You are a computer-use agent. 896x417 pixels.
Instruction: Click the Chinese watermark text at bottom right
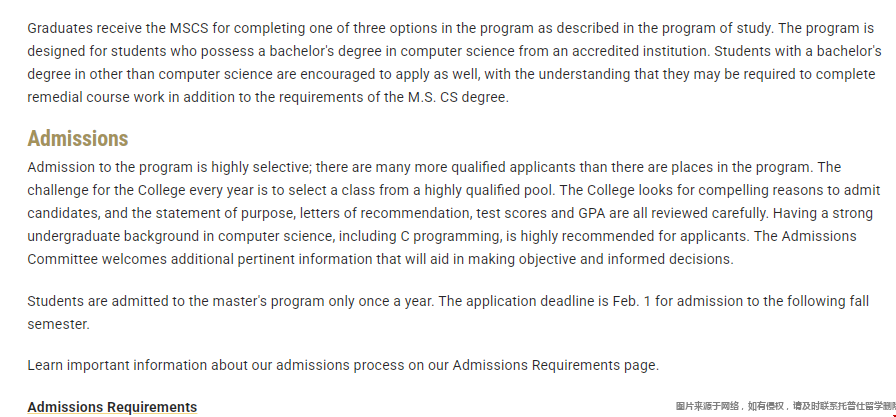pyautogui.click(x=784, y=407)
